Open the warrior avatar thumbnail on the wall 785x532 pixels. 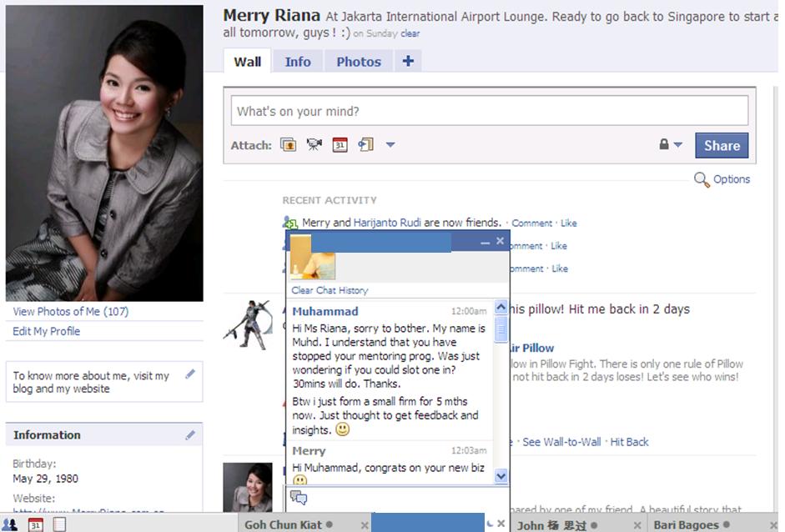[x=248, y=325]
